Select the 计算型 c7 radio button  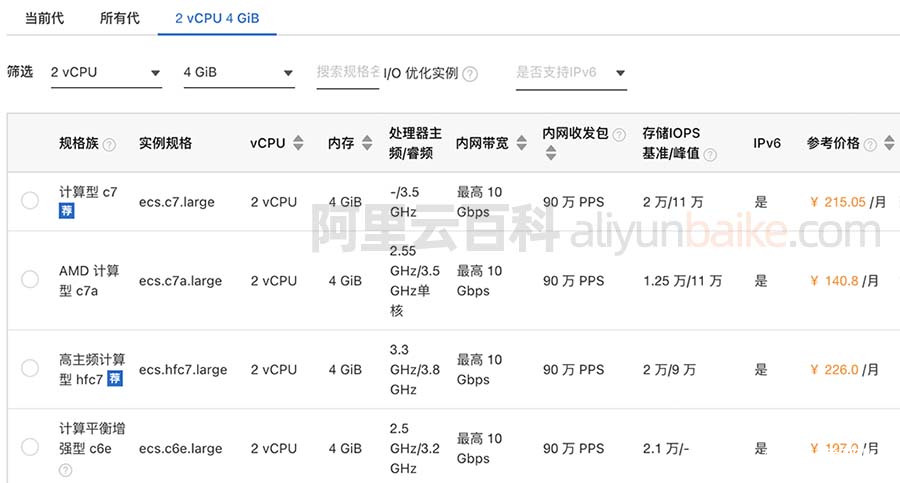pyautogui.click(x=30, y=200)
